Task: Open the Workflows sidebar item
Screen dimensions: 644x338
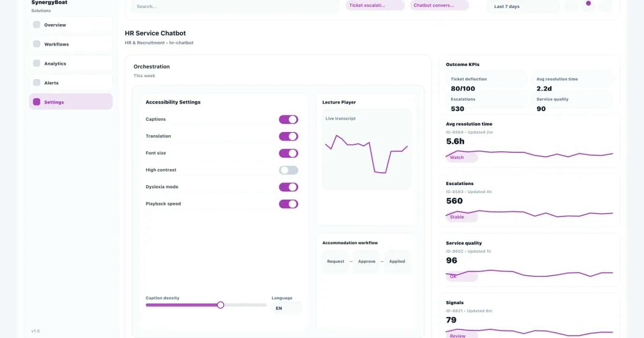Action: tap(71, 44)
